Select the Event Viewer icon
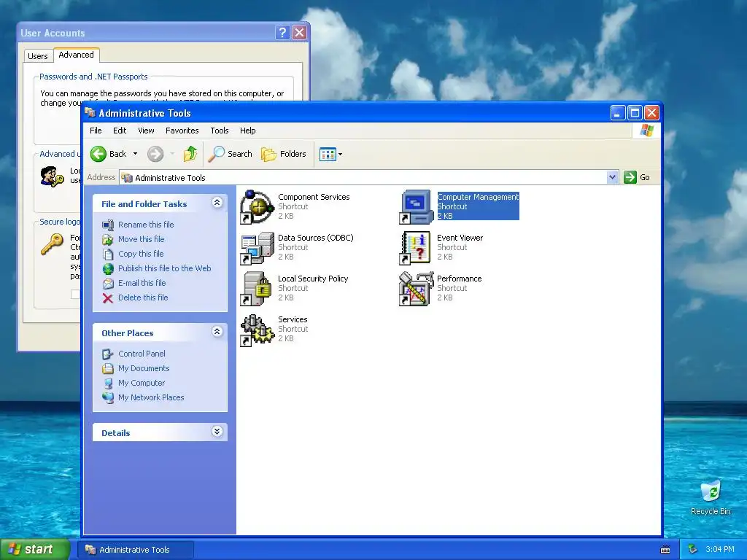This screenshot has height=560, width=747. coord(417,248)
